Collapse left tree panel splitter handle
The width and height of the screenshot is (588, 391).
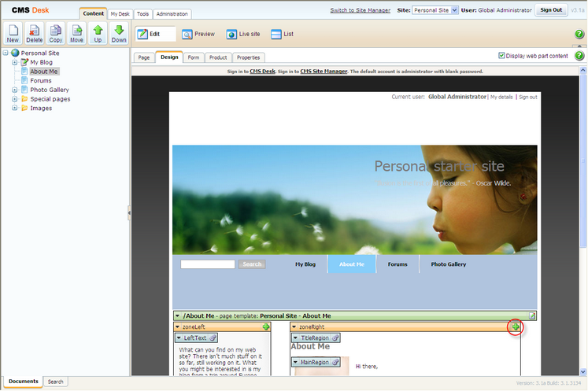[x=129, y=212]
